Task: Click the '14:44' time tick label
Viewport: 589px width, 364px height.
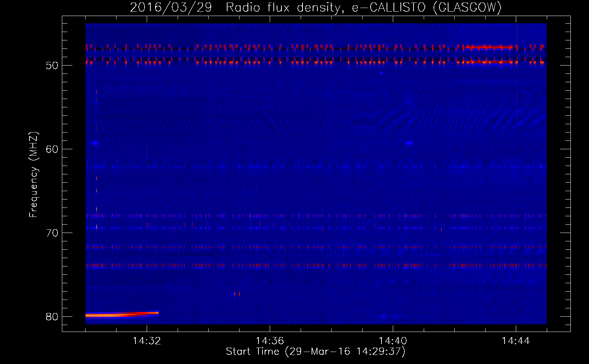Action: (516, 341)
